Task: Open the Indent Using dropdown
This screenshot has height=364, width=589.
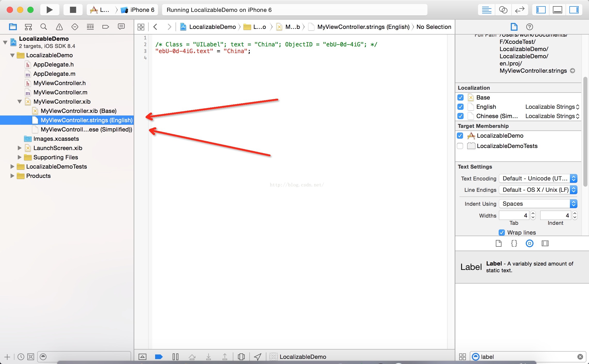Action: 538,204
